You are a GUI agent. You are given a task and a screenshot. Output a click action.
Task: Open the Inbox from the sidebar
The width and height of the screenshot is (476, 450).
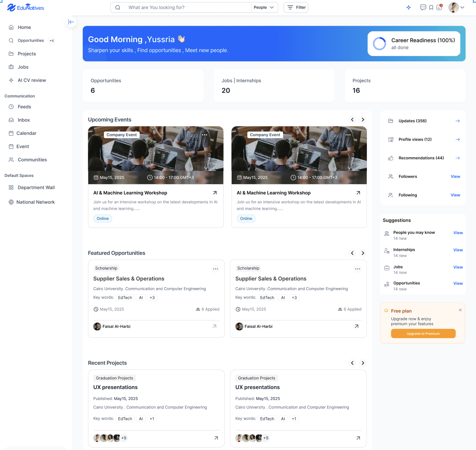[x=23, y=120]
